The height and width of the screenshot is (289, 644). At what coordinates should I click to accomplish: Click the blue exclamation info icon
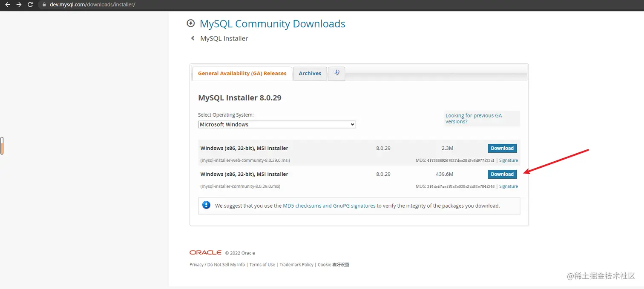(x=207, y=205)
